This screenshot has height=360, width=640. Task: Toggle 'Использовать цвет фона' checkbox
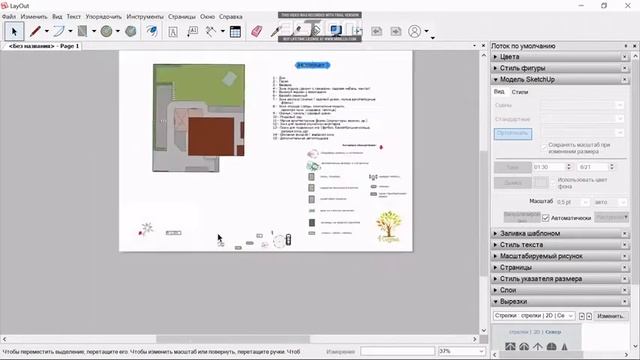tap(553, 181)
